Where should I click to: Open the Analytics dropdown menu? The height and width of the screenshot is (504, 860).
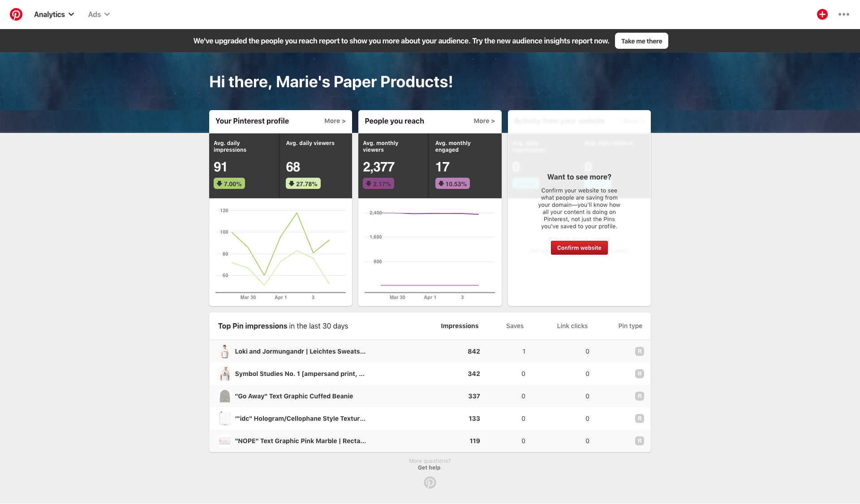click(x=54, y=14)
